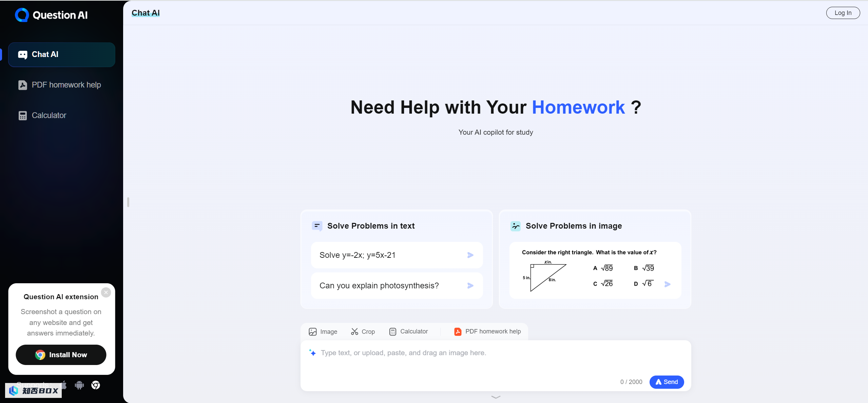Click the Send button to submit message

point(667,382)
